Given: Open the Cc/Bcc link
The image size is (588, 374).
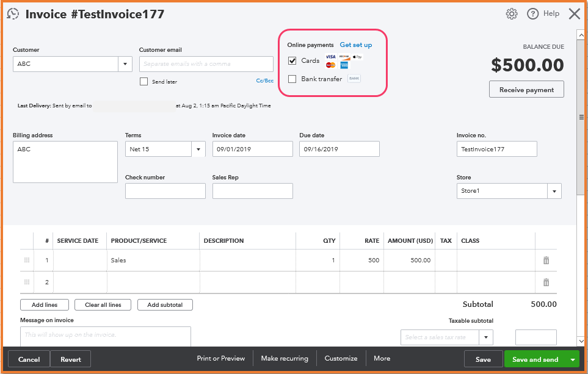Looking at the screenshot, I should pos(265,81).
